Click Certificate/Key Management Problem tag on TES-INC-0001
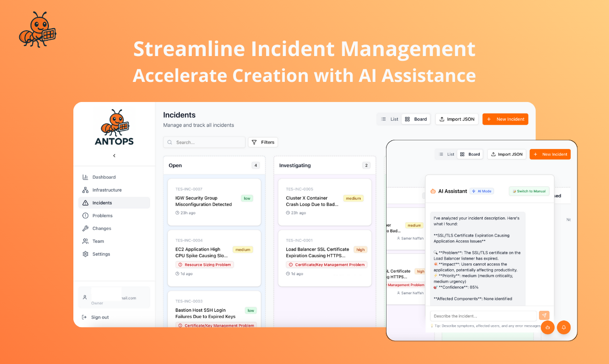Viewport: 609px width, 364px height. tap(327, 265)
